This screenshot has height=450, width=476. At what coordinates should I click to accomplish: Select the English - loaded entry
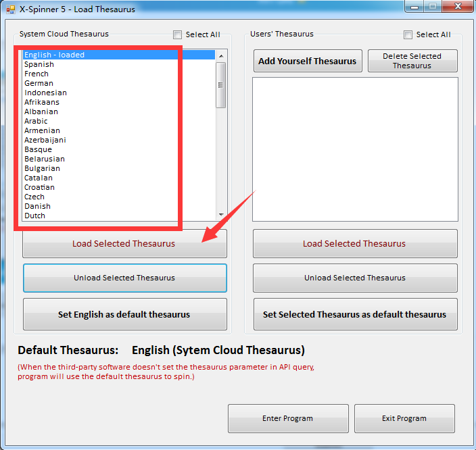(54, 55)
